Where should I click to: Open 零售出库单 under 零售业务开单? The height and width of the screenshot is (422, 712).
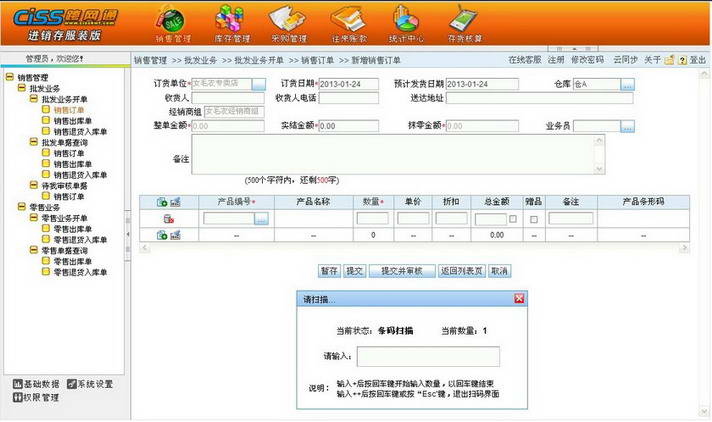pos(73,229)
